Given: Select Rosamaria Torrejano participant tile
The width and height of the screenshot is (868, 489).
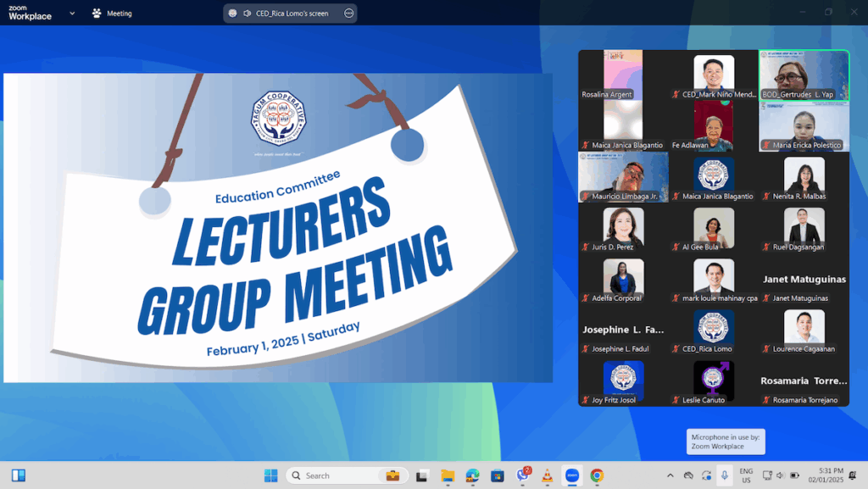Looking at the screenshot, I should tap(804, 381).
